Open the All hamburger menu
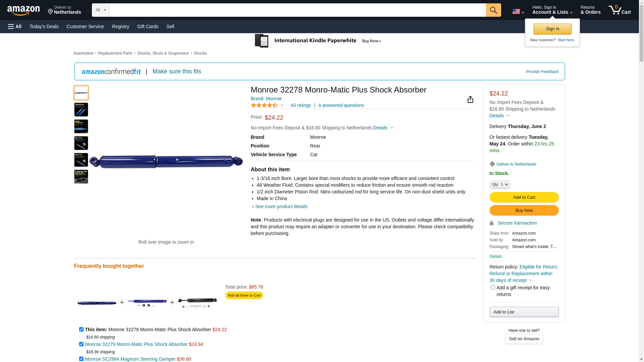 [15, 26]
